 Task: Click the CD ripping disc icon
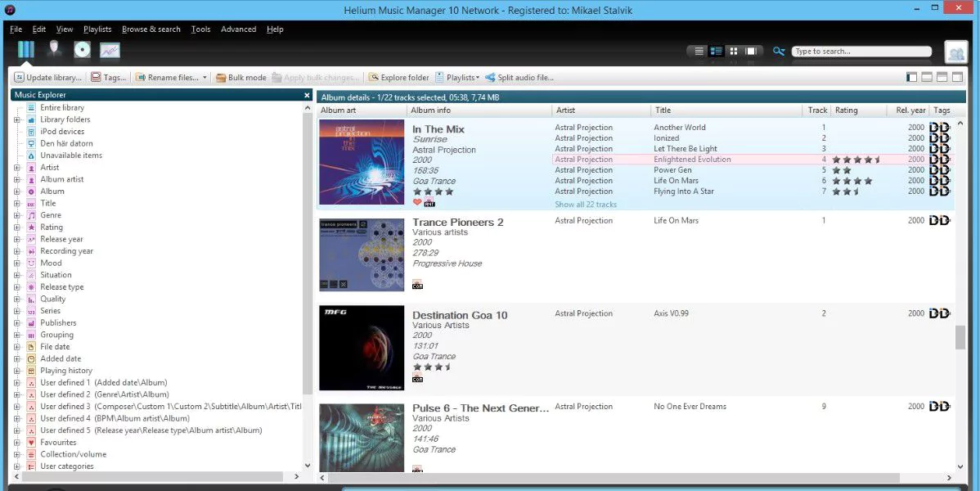click(x=82, y=49)
